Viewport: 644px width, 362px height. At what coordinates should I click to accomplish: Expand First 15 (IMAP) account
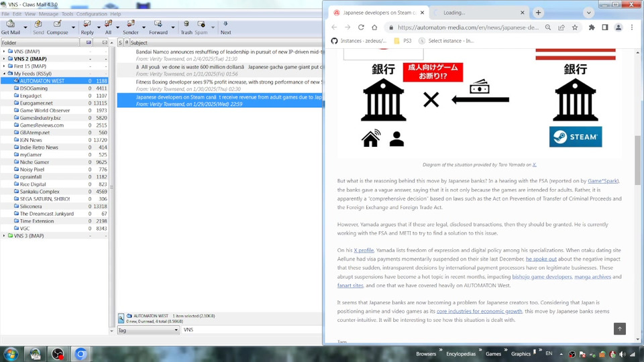click(4, 66)
